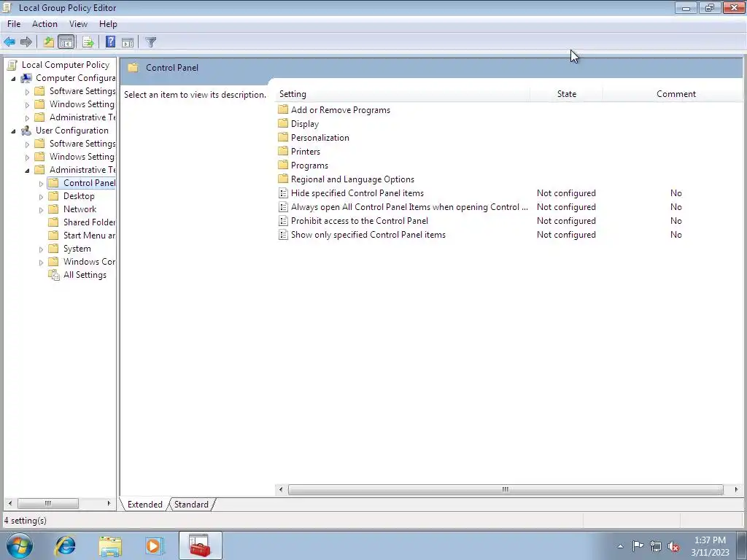The height and width of the screenshot is (560, 747).
Task: Open the File menu
Action: tap(14, 24)
